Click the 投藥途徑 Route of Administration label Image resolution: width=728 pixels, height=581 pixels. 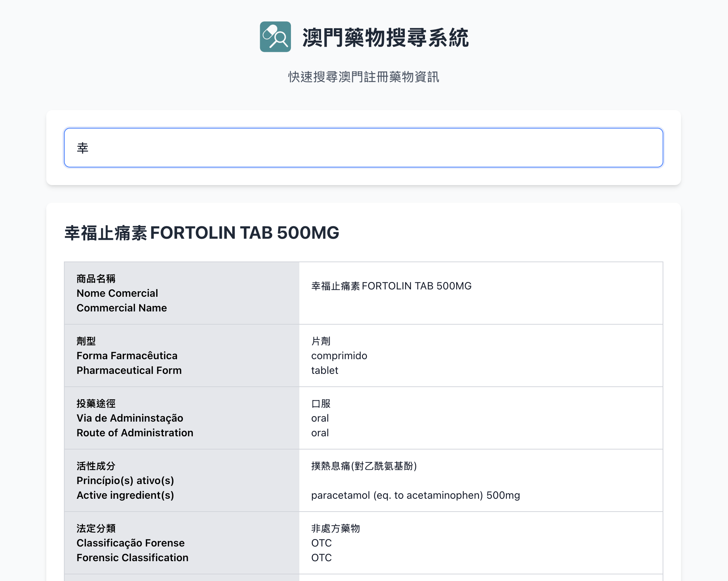[x=135, y=418]
